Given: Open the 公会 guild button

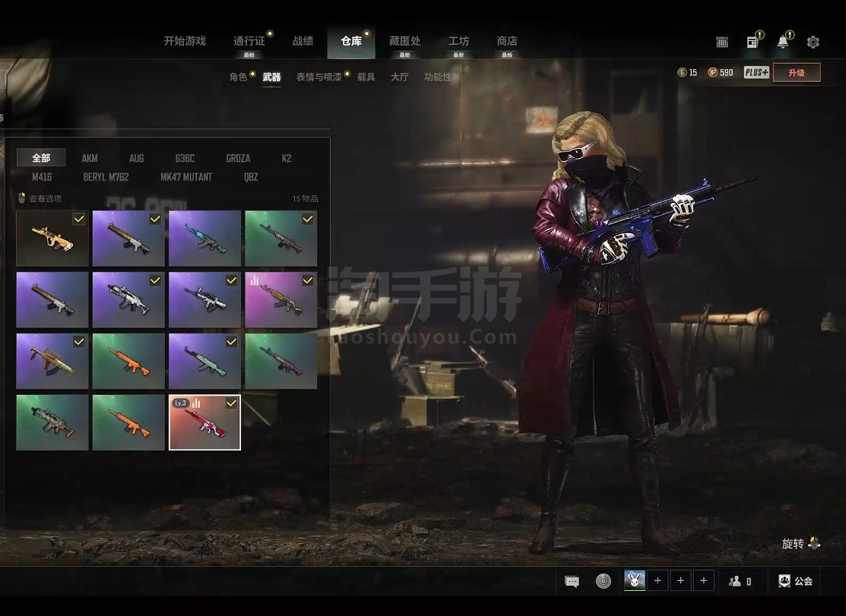Looking at the screenshot, I should (x=795, y=581).
